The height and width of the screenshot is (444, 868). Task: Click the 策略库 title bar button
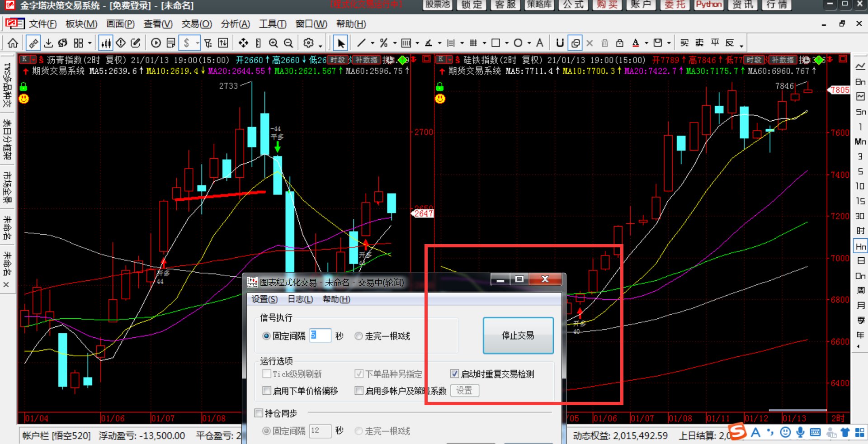539,5
